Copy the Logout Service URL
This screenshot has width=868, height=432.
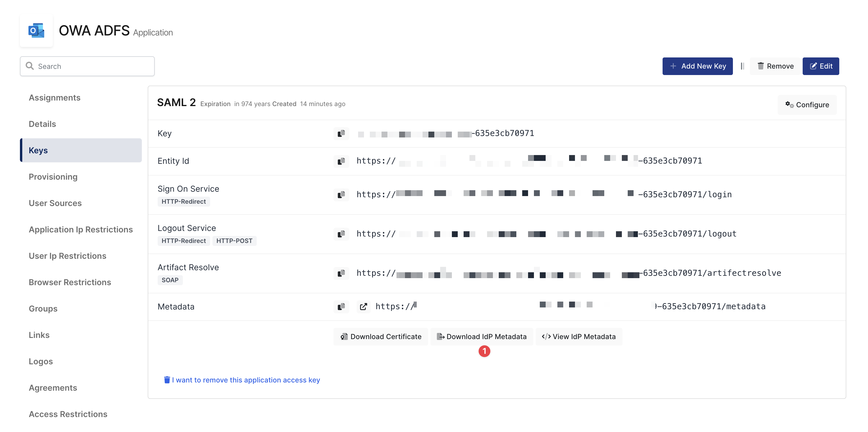tap(341, 234)
